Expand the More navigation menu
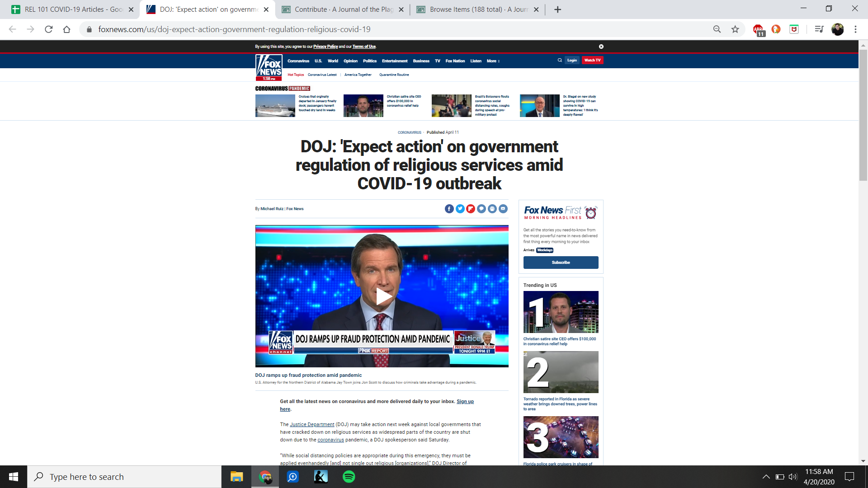This screenshot has height=488, width=868. [x=493, y=61]
